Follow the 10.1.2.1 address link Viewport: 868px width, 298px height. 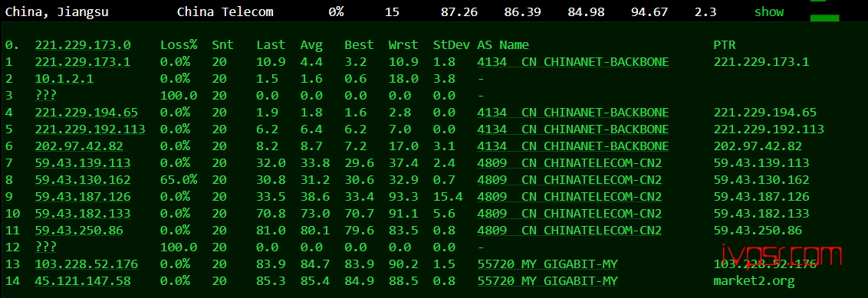click(x=64, y=79)
